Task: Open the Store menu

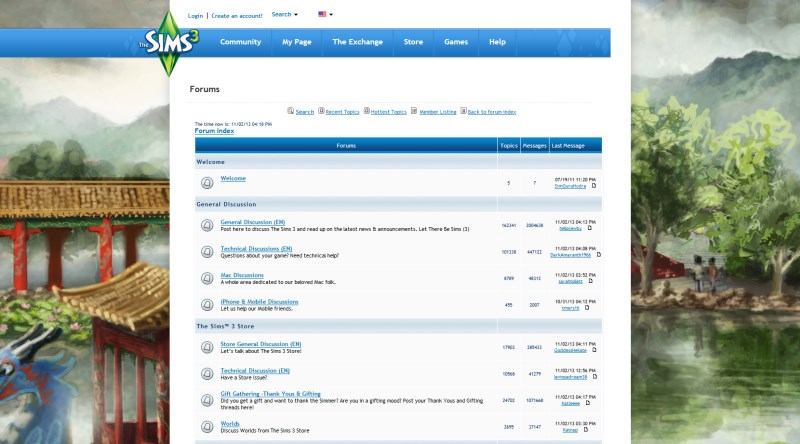Action: [x=413, y=42]
